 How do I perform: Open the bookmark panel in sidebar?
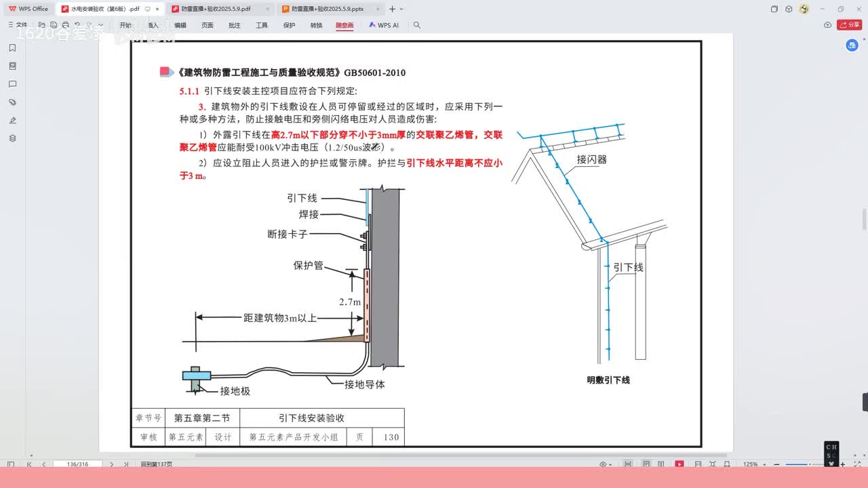point(12,48)
